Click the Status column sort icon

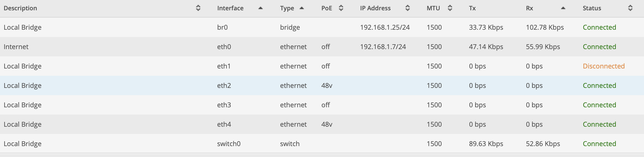pos(630,8)
